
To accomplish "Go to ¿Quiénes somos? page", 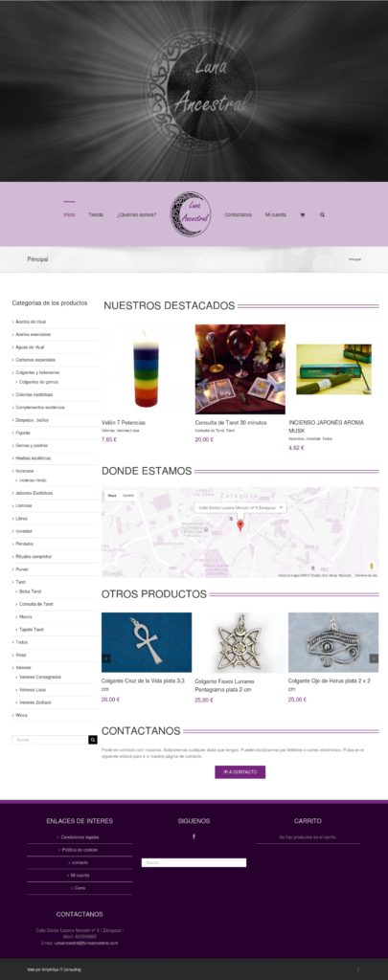I will pyautogui.click(x=136, y=214).
